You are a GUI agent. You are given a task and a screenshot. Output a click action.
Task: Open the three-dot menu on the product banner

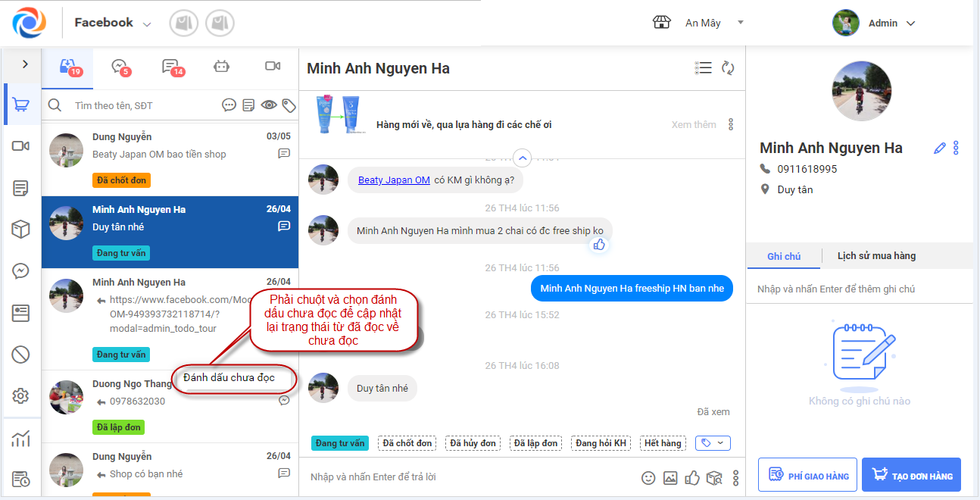pos(731,124)
